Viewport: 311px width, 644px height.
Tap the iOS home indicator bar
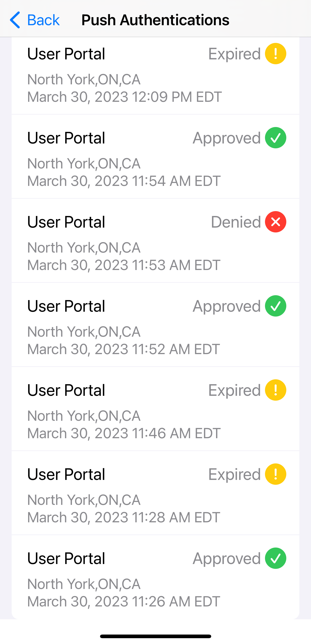click(x=155, y=636)
